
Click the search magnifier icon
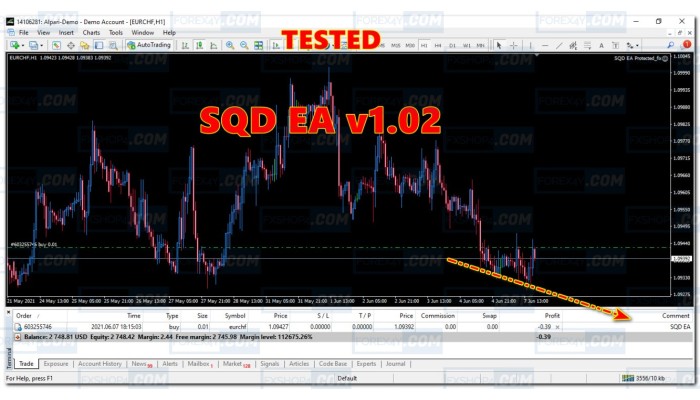click(x=671, y=45)
